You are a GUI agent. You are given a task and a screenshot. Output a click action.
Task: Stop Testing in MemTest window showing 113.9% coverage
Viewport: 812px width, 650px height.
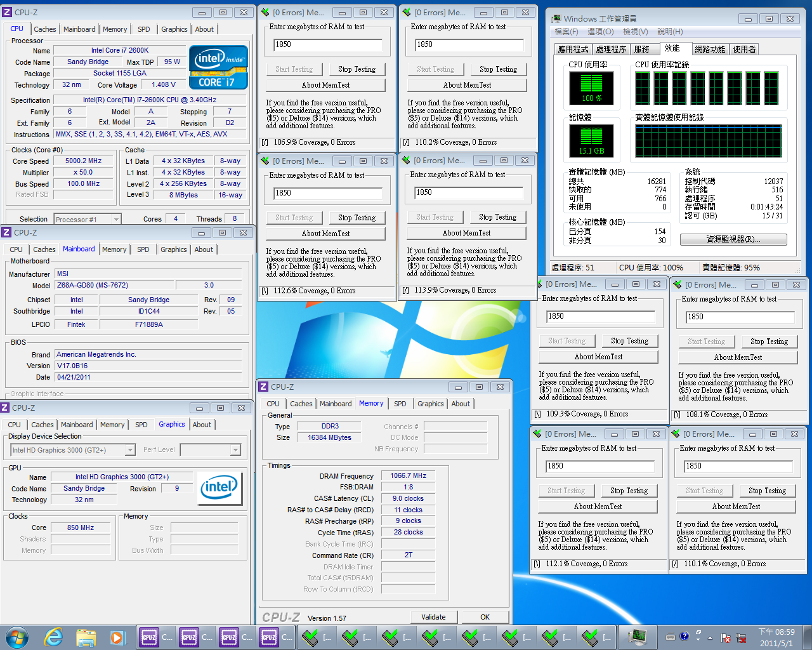coord(497,217)
